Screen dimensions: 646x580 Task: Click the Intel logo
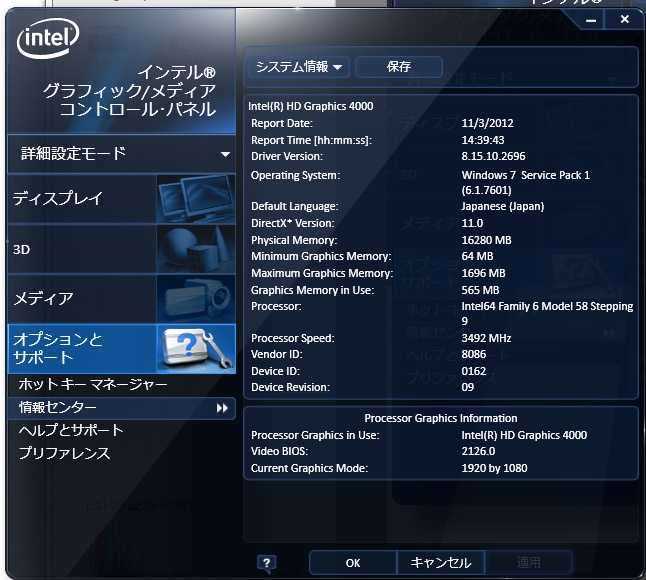[48, 38]
